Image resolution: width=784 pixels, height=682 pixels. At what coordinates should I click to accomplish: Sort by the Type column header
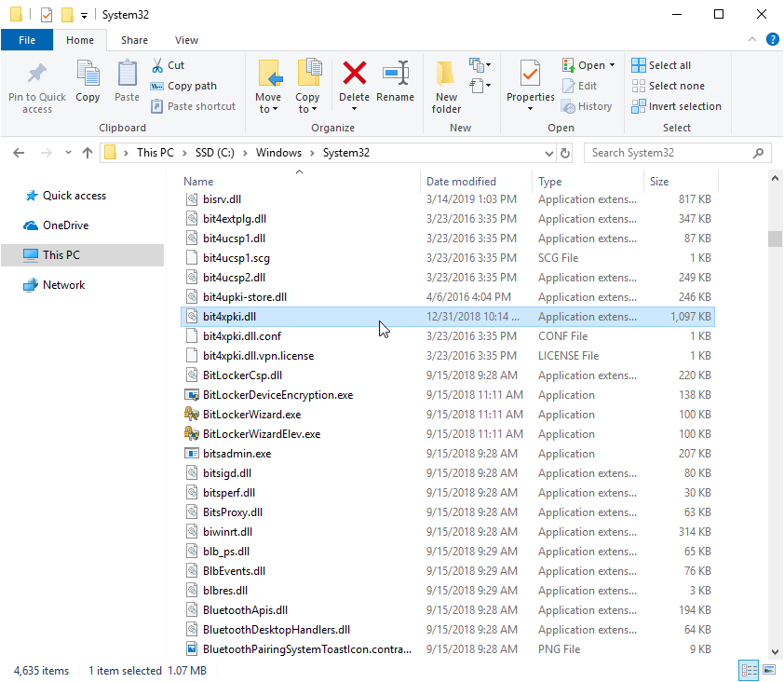click(550, 182)
